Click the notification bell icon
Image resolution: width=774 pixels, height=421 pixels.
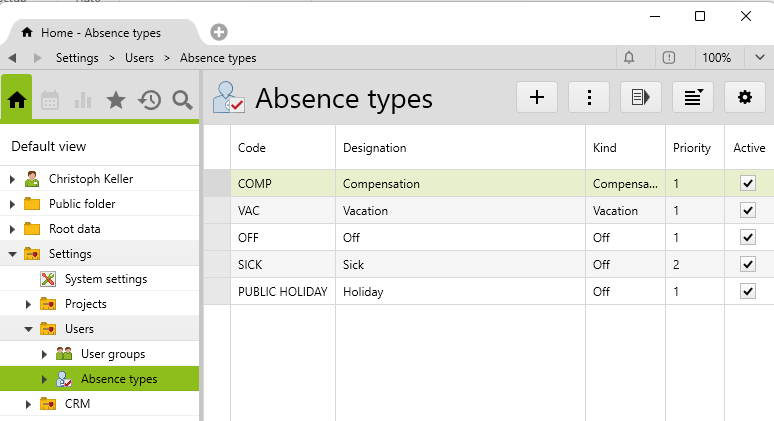[x=629, y=58]
